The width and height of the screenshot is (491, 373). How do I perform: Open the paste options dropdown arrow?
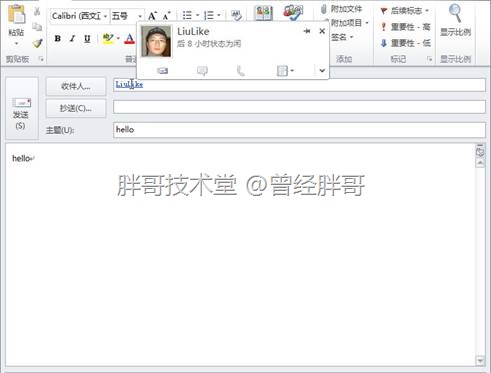[x=16, y=43]
